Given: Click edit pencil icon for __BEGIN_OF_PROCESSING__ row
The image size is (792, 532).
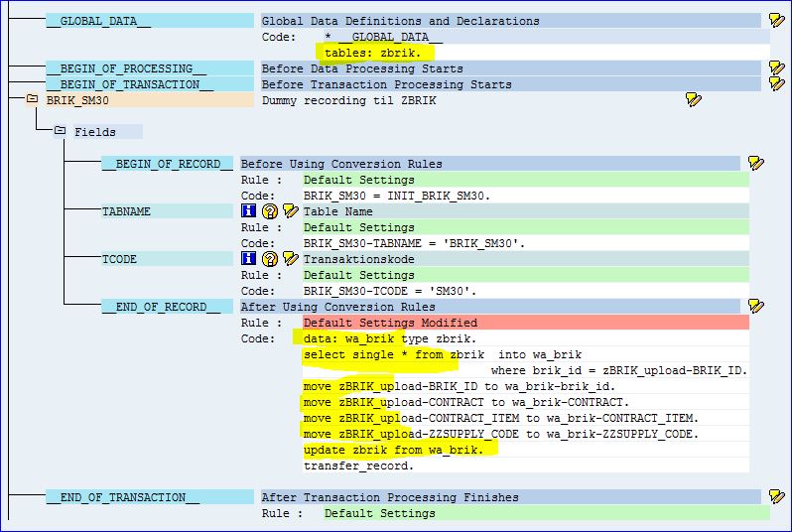Looking at the screenshot, I should tap(776, 67).
